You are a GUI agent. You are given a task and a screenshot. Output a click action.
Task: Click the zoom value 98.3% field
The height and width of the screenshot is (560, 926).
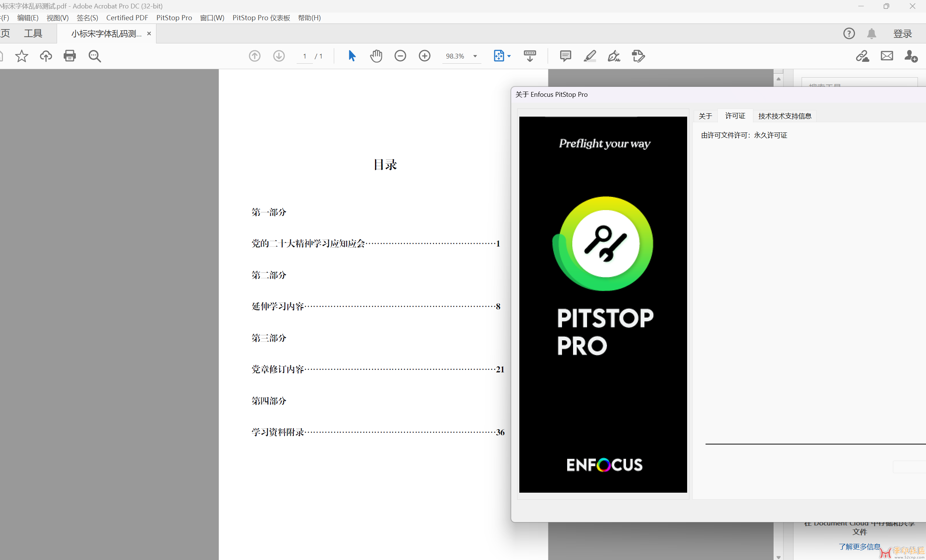pos(455,56)
